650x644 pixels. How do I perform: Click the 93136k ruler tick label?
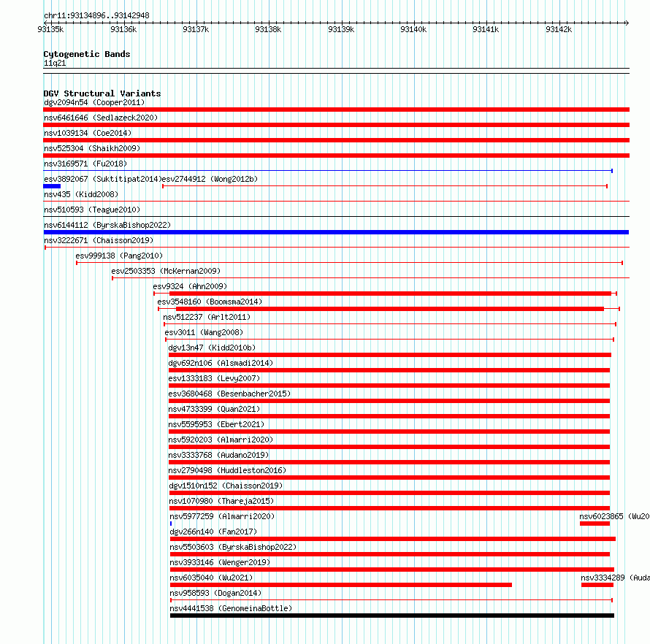[x=123, y=29]
